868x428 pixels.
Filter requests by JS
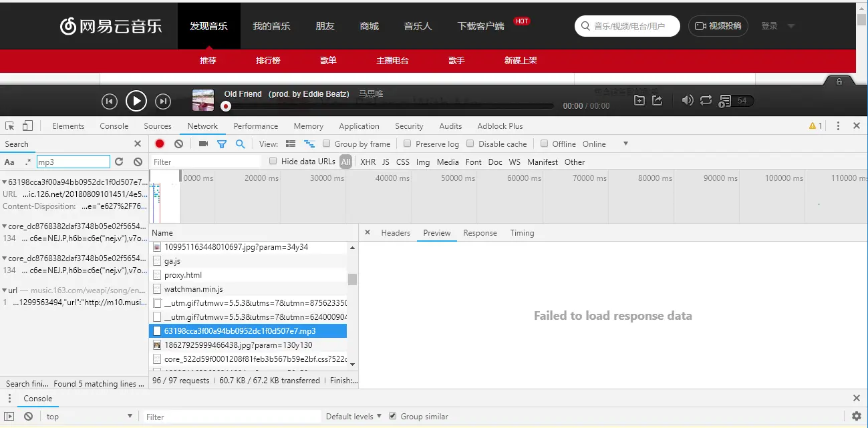(386, 162)
